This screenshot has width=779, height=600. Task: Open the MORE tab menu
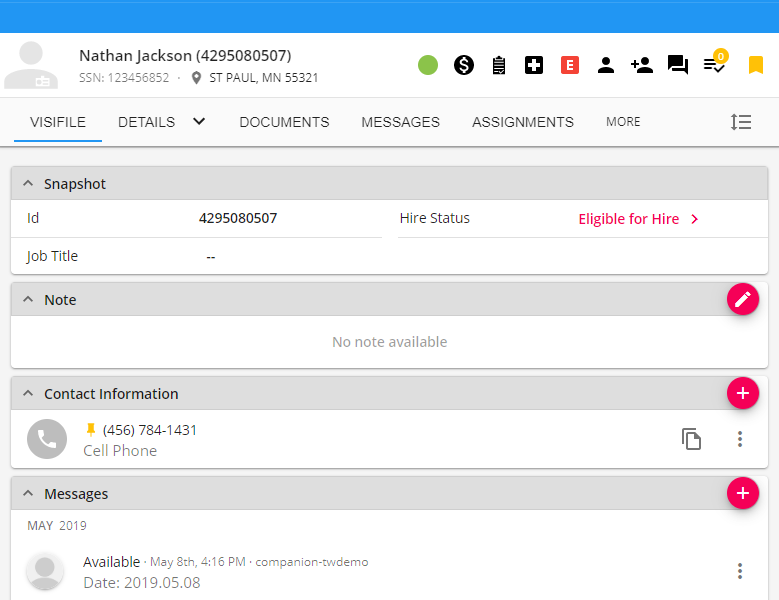tap(623, 122)
